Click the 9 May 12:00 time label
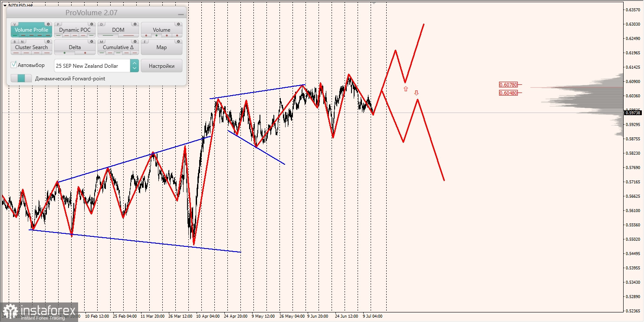 (263, 316)
